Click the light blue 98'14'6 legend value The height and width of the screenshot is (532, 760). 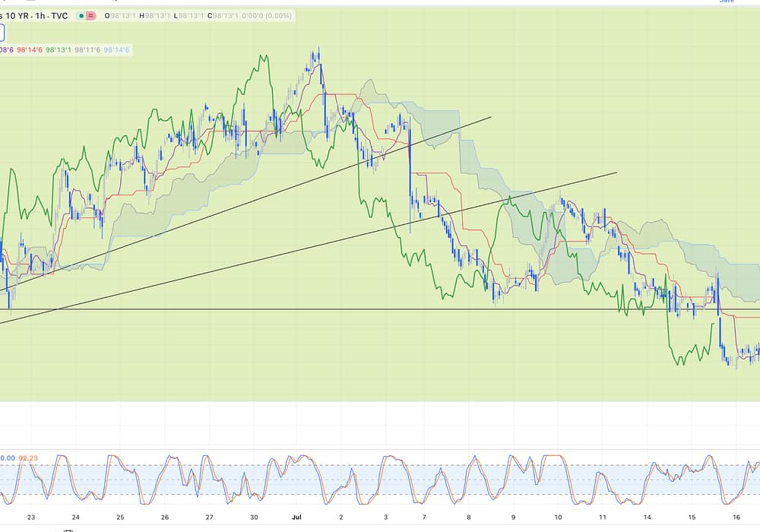click(x=116, y=50)
